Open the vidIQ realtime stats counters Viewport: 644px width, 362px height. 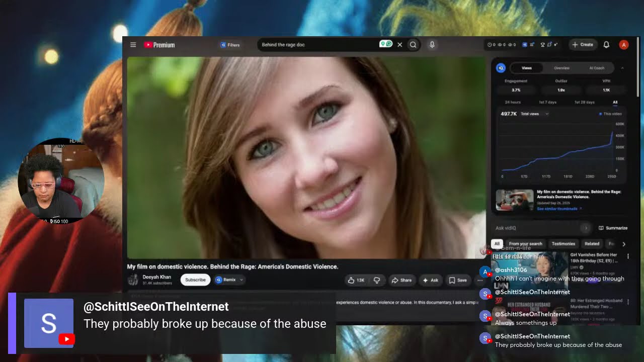click(502, 45)
